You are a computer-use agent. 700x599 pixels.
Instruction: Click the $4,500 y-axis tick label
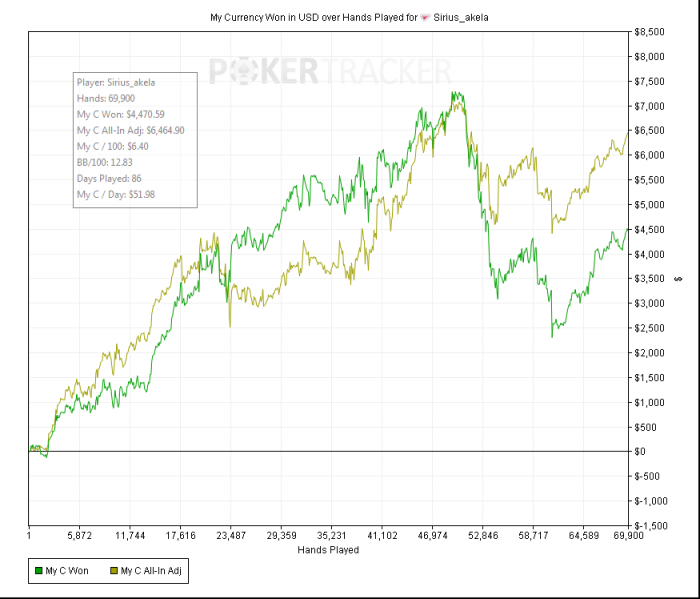pyautogui.click(x=649, y=230)
